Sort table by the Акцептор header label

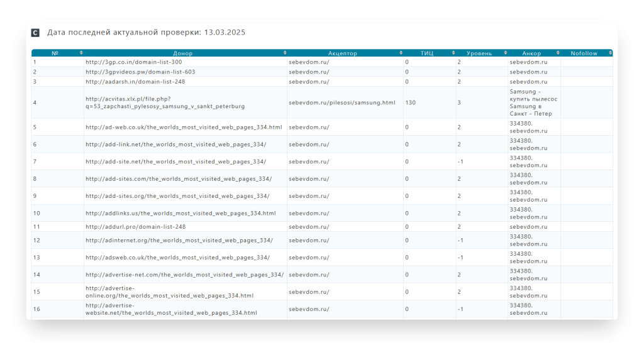click(343, 53)
